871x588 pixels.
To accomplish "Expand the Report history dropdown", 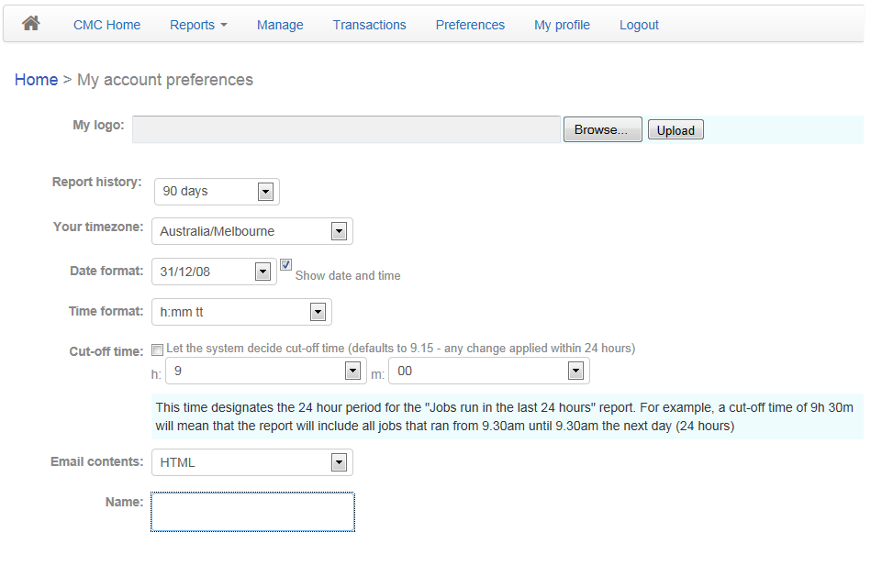I will (217, 192).
